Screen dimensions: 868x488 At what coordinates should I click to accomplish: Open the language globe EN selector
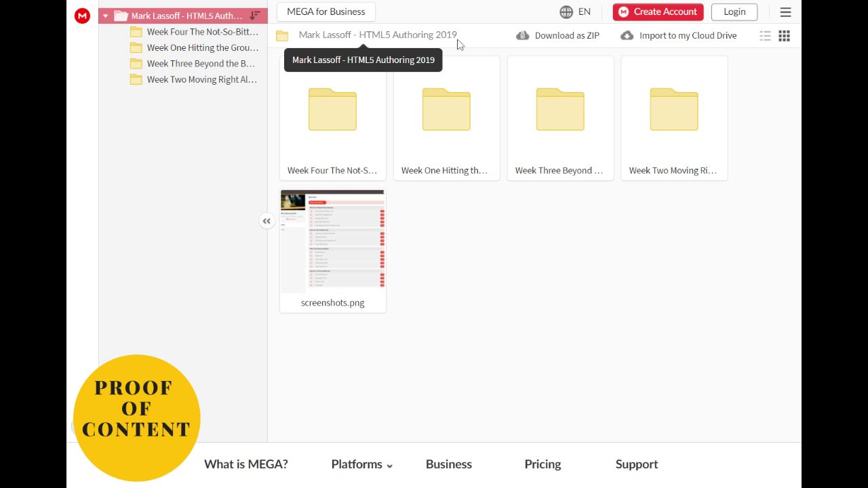[575, 12]
